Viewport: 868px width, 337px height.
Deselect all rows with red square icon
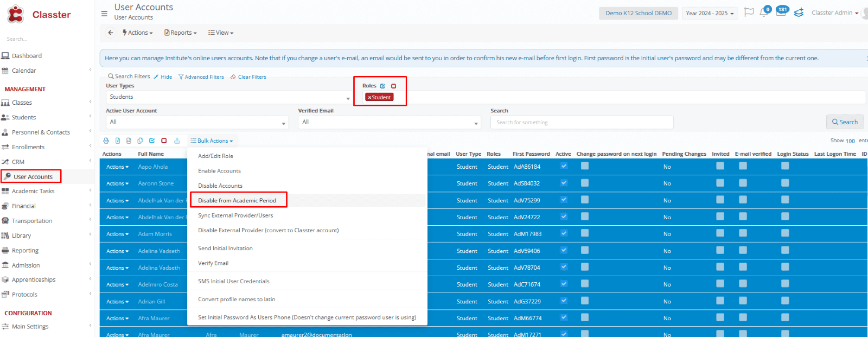164,141
